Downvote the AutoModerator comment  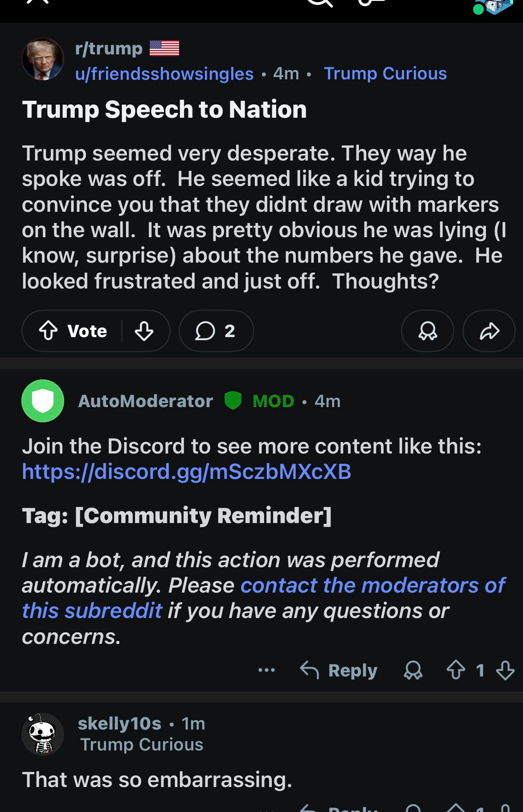(505, 670)
